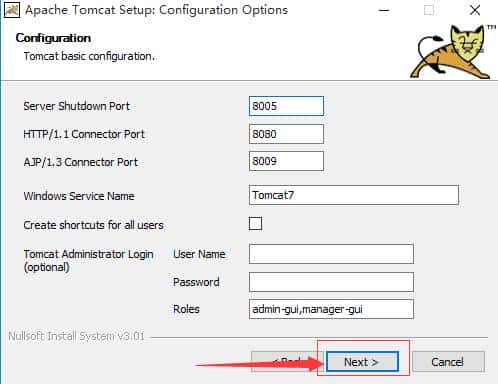Click the 'Tomcat Administrator Login (optional)' label
Screen dimensions: 498x384
click(x=88, y=260)
